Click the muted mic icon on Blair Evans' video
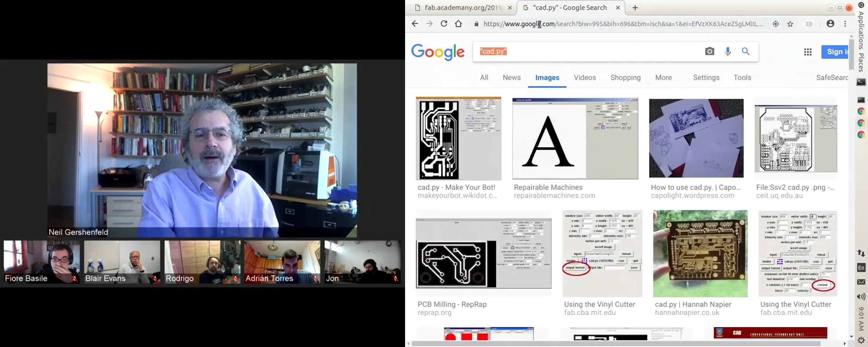 point(155,278)
